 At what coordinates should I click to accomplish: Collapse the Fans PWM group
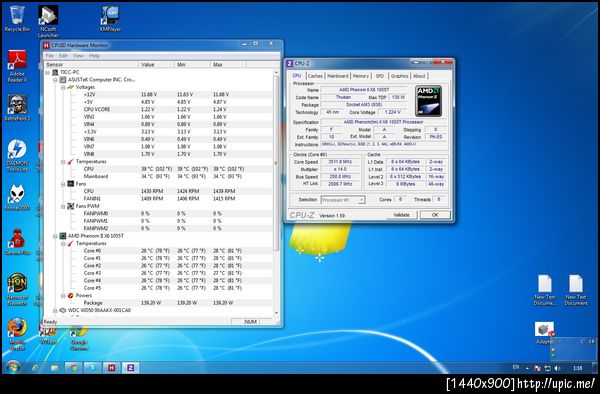pyautogui.click(x=63, y=206)
